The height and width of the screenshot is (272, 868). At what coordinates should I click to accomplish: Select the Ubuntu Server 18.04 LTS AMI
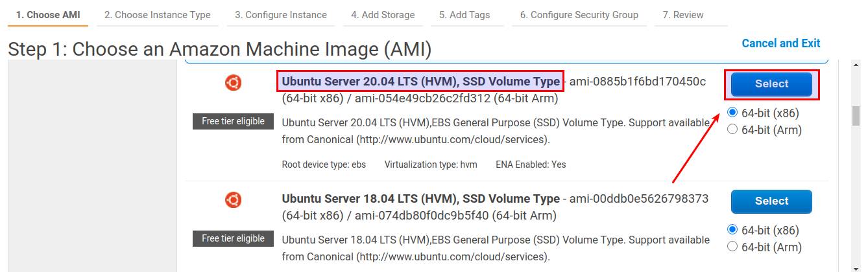click(771, 201)
